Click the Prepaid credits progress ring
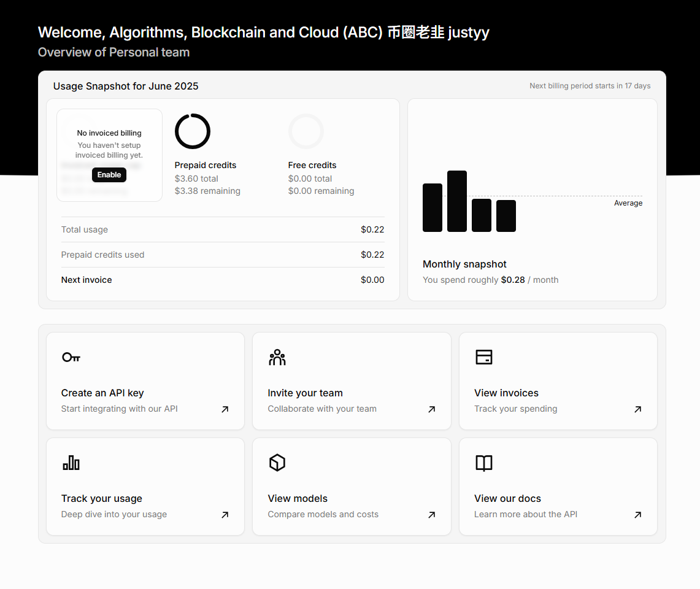This screenshot has height=589, width=700. pos(193,131)
